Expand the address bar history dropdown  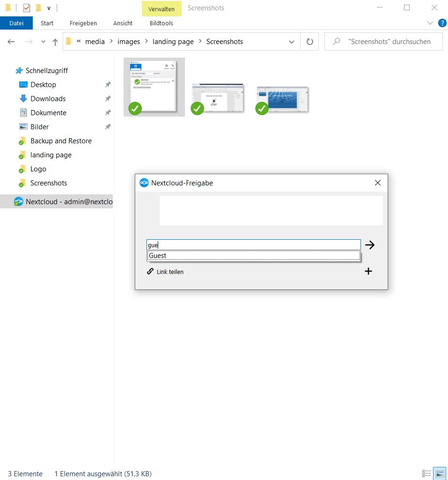[x=292, y=42]
